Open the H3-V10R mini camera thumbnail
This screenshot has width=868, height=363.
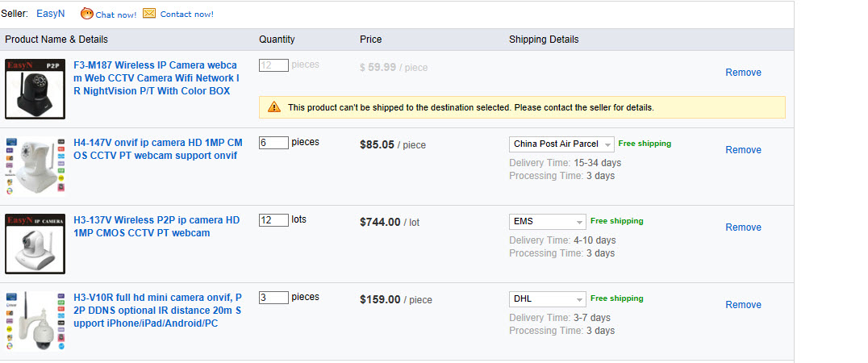pos(35,321)
